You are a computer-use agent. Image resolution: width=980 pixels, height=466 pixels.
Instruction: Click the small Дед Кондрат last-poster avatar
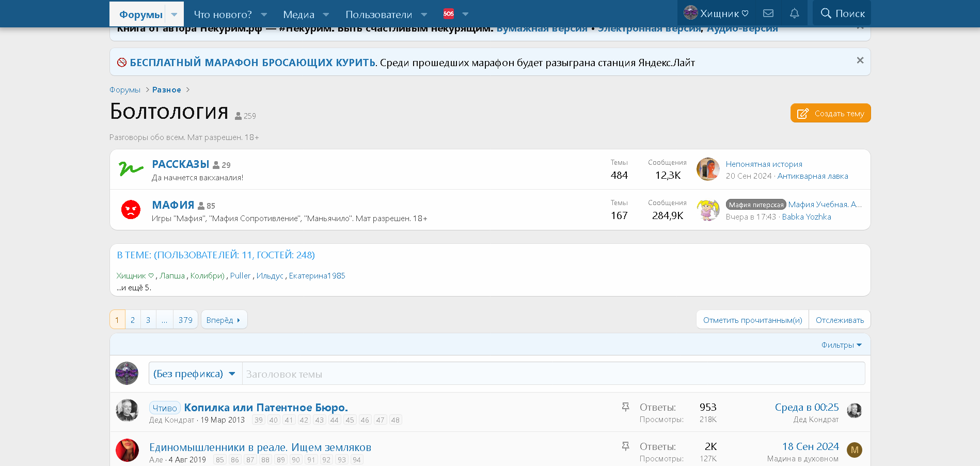(x=855, y=411)
